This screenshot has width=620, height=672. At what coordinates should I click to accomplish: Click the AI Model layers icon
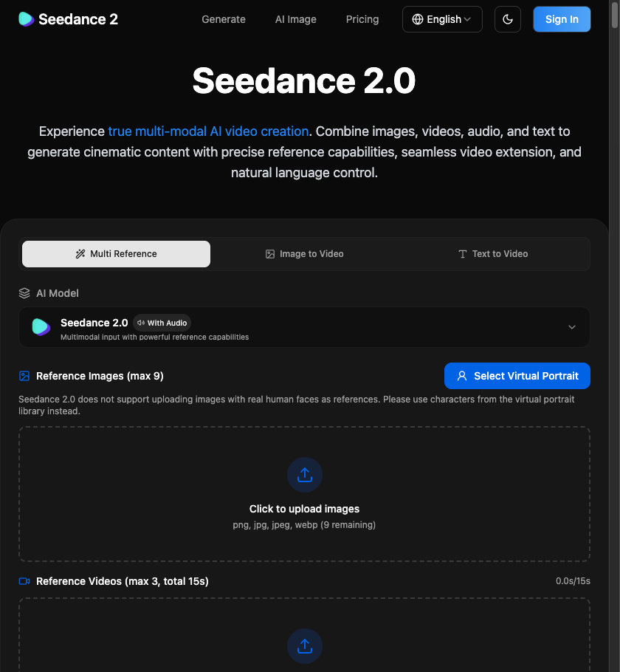tap(24, 293)
